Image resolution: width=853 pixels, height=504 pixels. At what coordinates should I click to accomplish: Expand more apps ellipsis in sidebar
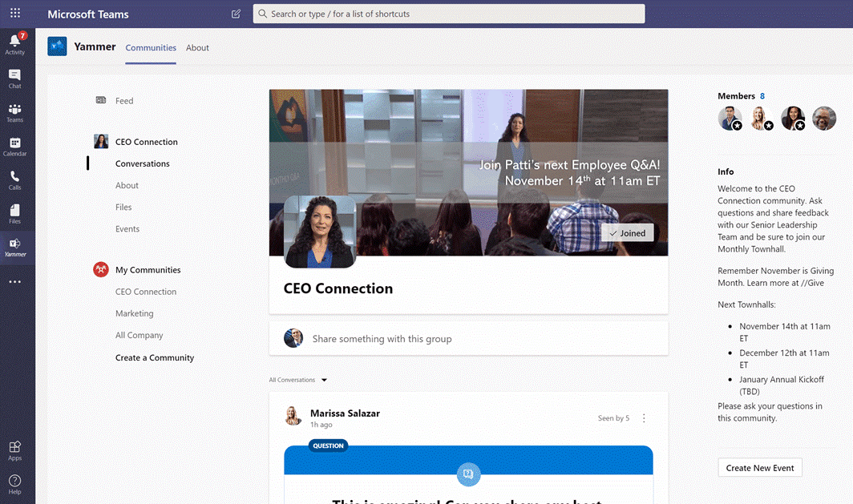[x=14, y=282]
